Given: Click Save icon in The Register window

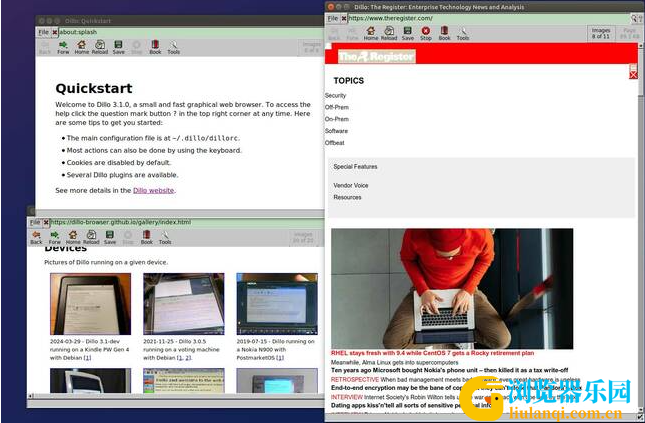Looking at the screenshot, I should click(x=408, y=31).
